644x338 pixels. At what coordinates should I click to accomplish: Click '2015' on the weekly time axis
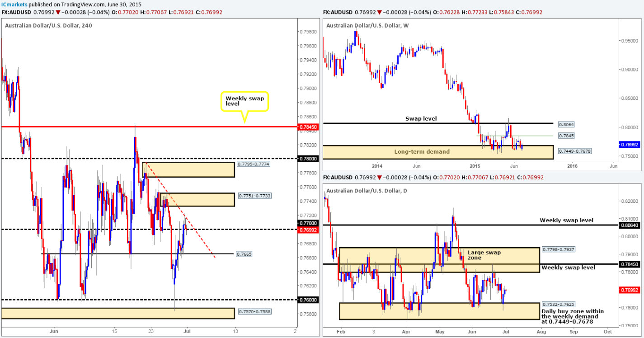coord(475,166)
